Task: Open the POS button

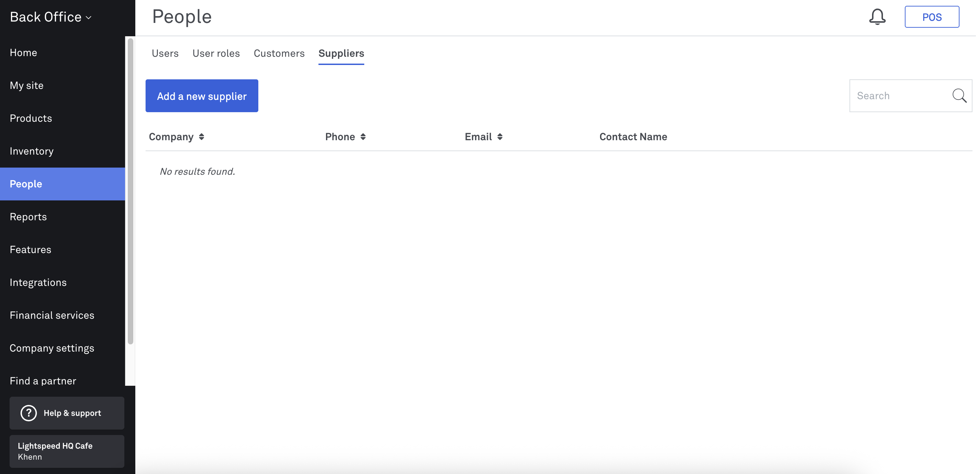Action: coord(932,17)
